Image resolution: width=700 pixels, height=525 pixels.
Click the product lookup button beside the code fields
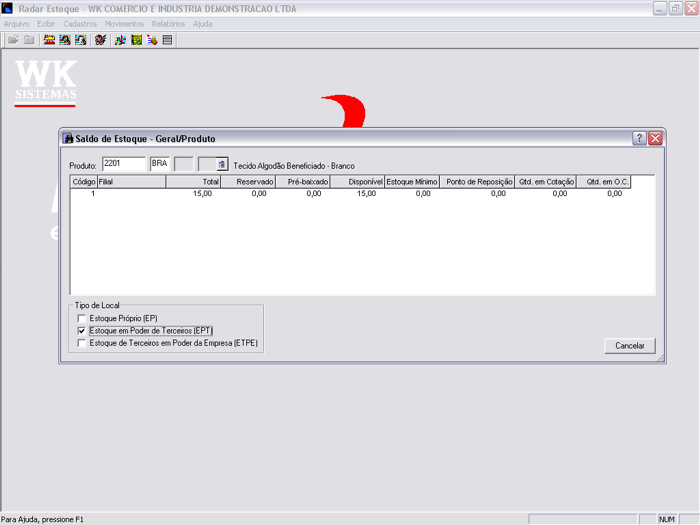[222, 164]
